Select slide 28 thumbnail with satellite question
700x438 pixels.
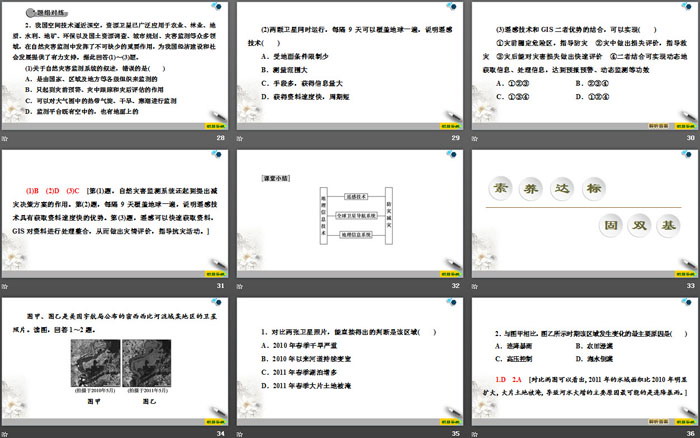coord(115,67)
